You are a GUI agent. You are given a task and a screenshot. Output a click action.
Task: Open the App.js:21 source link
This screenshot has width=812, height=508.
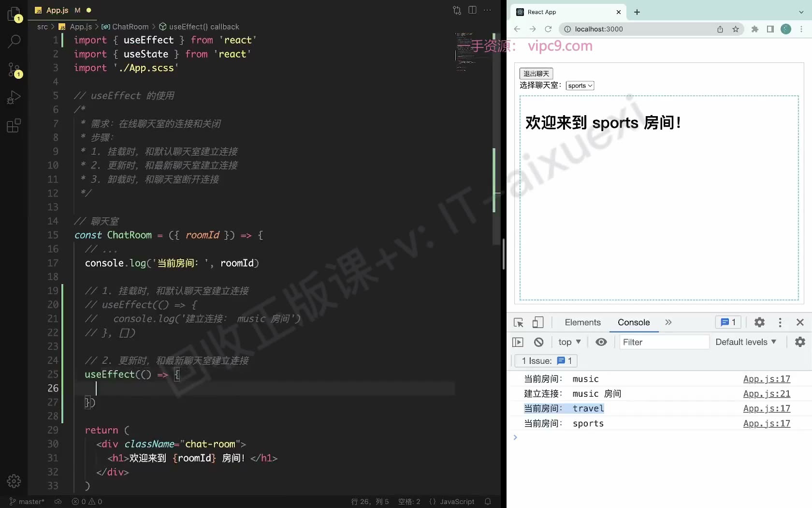tap(767, 394)
